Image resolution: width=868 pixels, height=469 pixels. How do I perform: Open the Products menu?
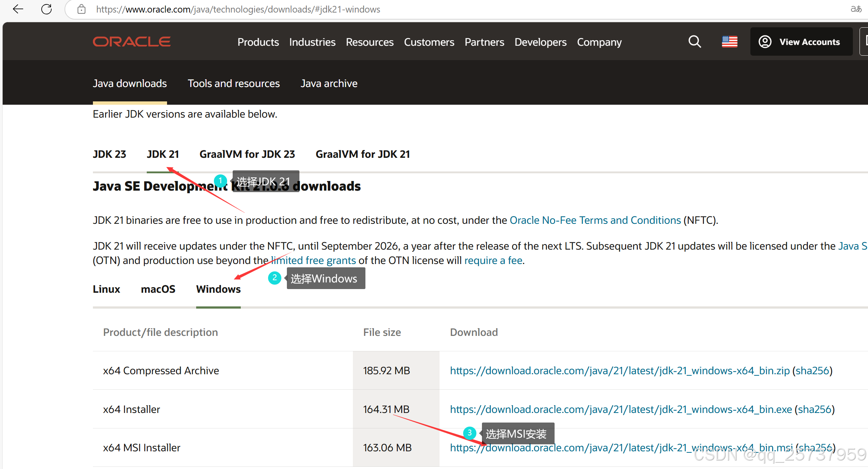pyautogui.click(x=258, y=42)
